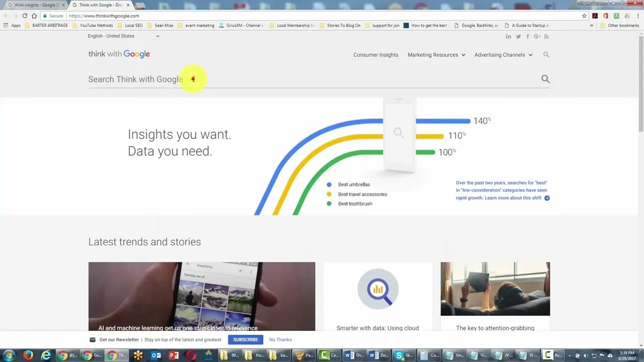Click the large search magnifier at field end
The height and width of the screenshot is (362, 644).
[x=545, y=79]
